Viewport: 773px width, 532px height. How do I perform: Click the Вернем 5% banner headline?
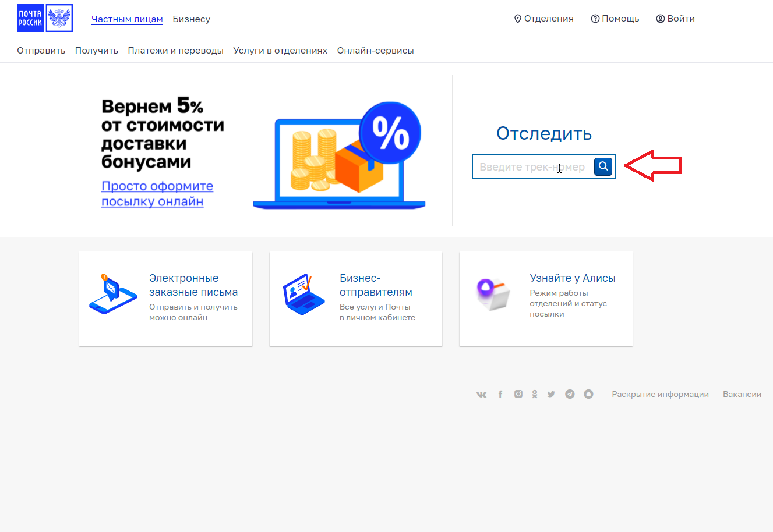coord(163,134)
